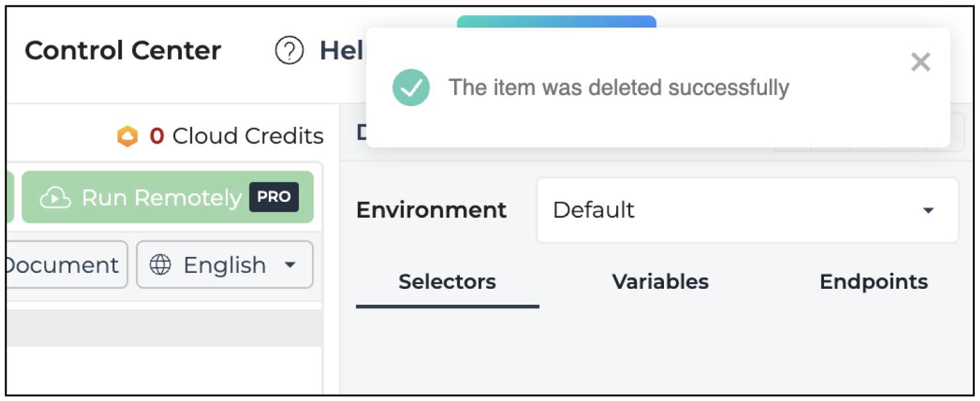Click the Run Remotely button label
Viewport: 980px width, 401px height.
[161, 198]
